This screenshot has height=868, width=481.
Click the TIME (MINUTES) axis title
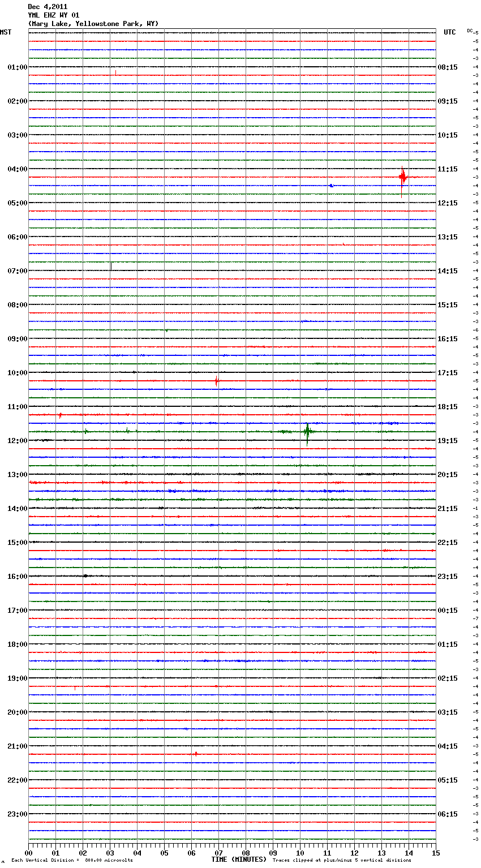[x=239, y=860]
